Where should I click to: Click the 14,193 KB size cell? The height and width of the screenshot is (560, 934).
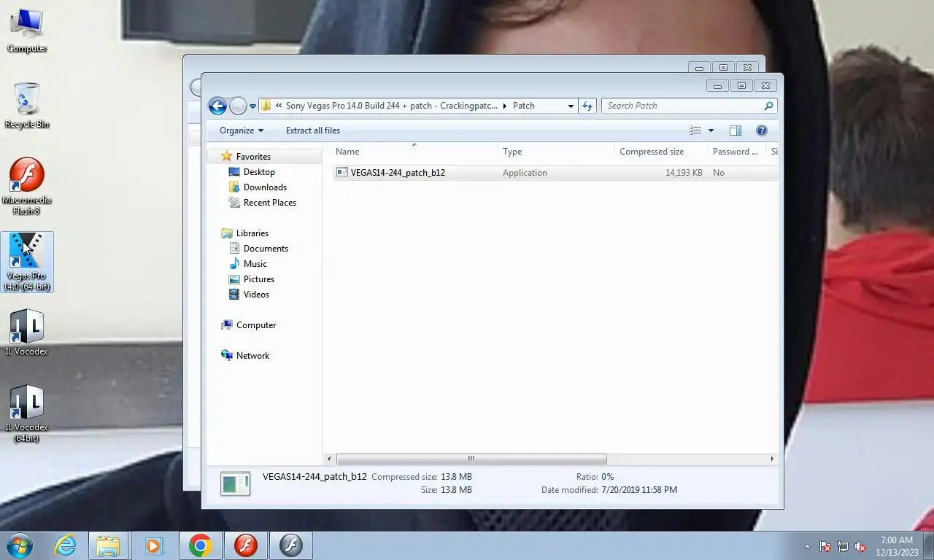(x=684, y=173)
